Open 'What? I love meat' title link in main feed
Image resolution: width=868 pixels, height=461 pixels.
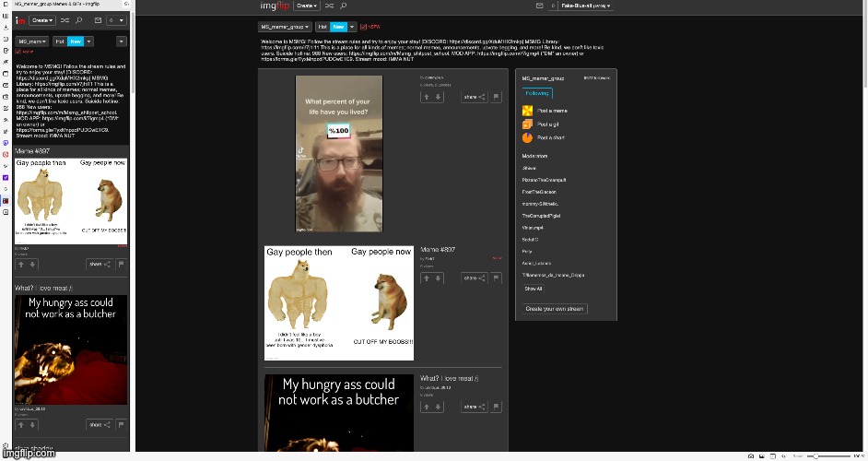click(449, 378)
